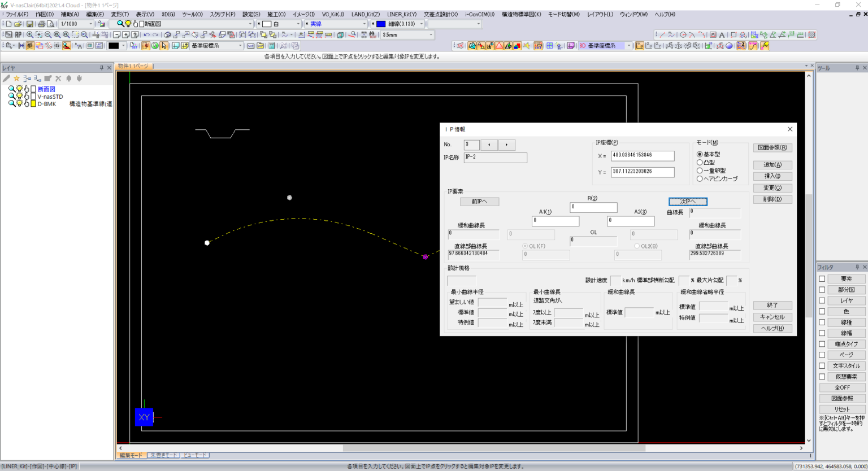Screen dimensions: 868x471
Task: Select the arrow selection tool icon
Action: coord(164,46)
